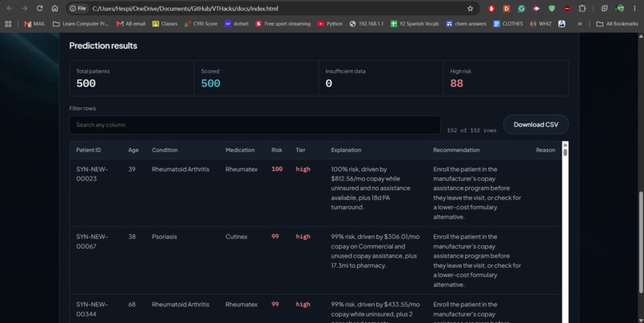Open the apps grid shortcut
Image resolution: width=644 pixels, height=323 pixels.
click(8, 24)
